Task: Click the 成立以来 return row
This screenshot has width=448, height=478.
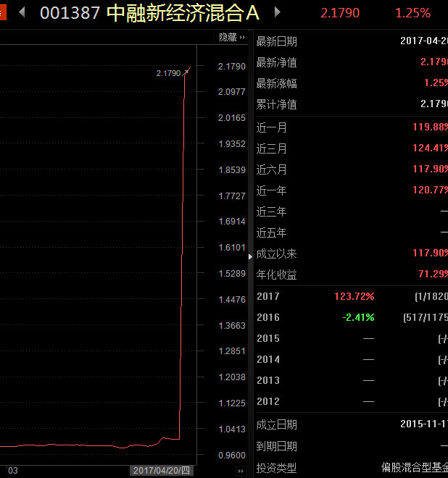Action: [352, 253]
